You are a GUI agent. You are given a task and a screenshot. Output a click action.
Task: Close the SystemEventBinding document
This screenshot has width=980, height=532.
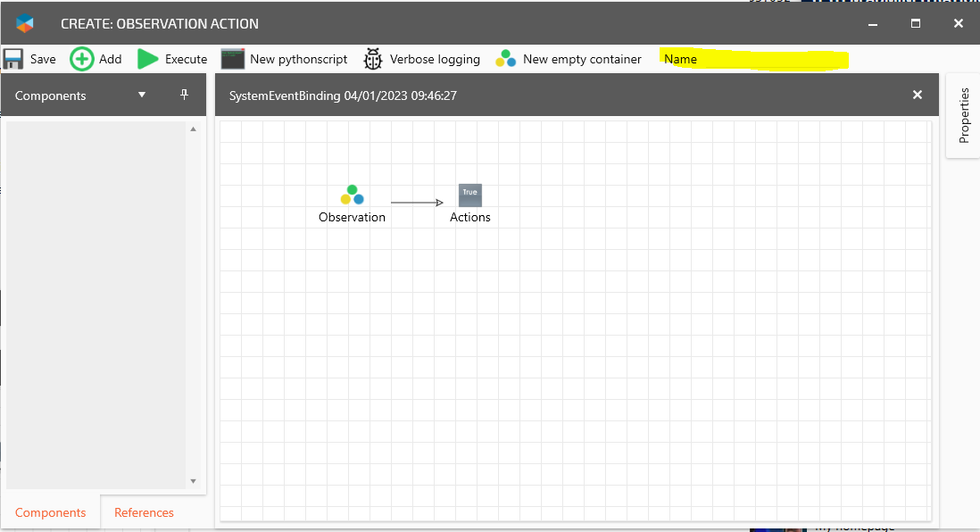pyautogui.click(x=917, y=95)
